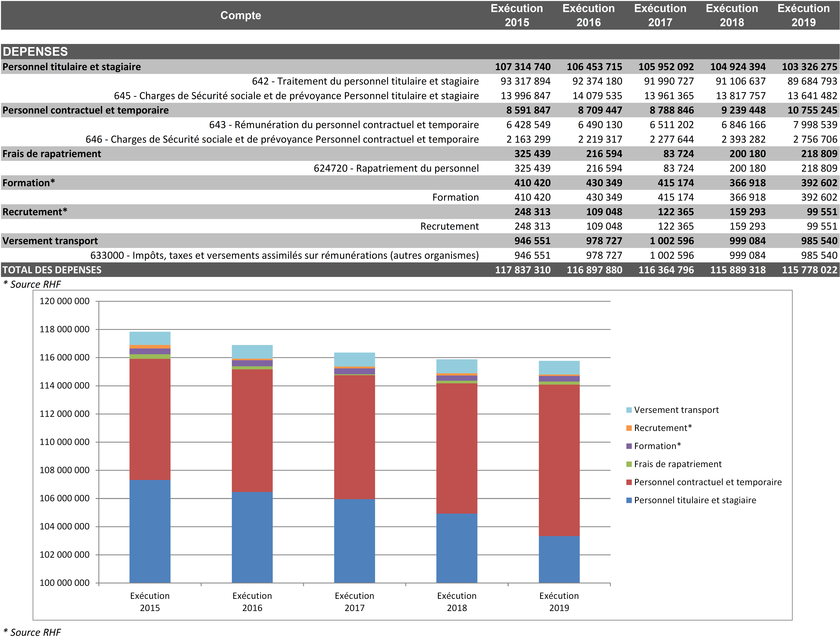Viewport: 840px width, 640px height.
Task: Select the Exécution 2019 column header
Action: (x=803, y=15)
